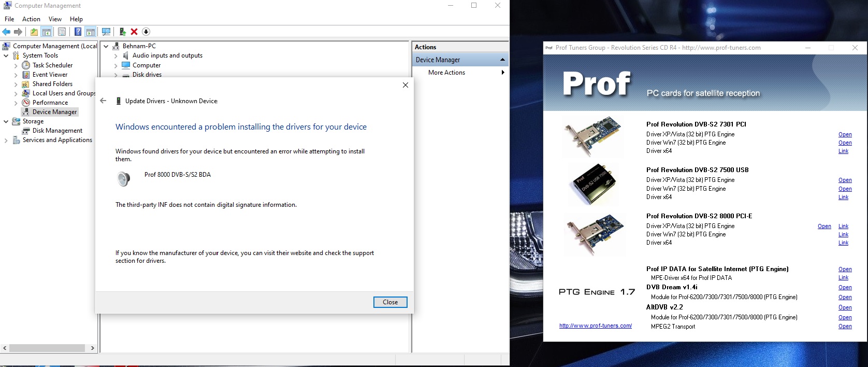Open the 7301 PCI Driver XP/Vista link

pos(845,134)
